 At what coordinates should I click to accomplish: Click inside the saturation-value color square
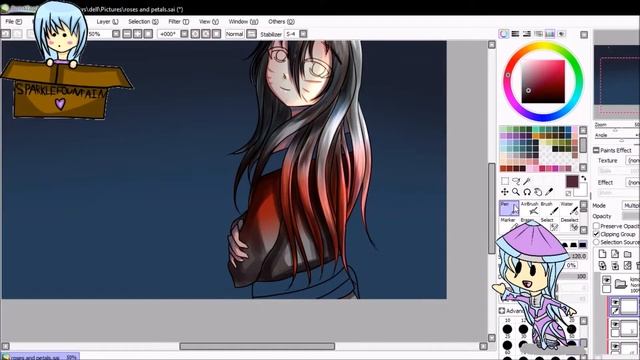click(543, 81)
